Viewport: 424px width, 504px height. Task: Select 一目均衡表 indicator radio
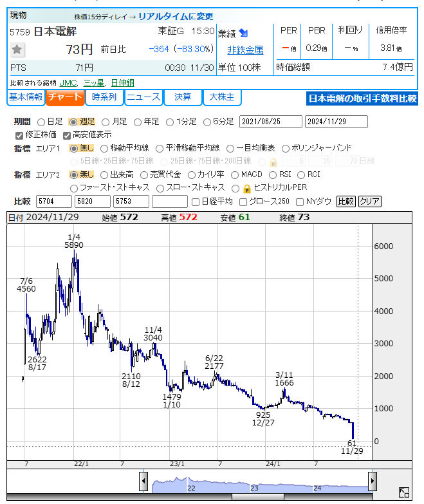[230, 149]
